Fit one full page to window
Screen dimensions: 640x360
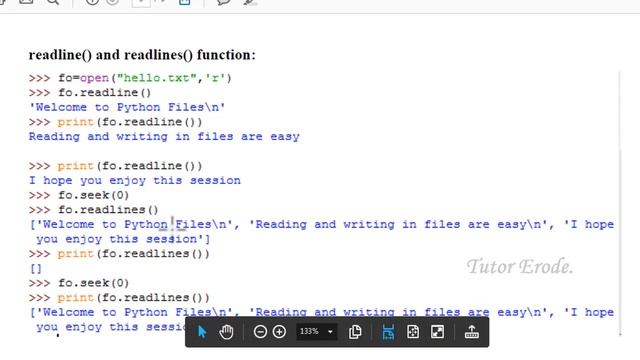(413, 332)
